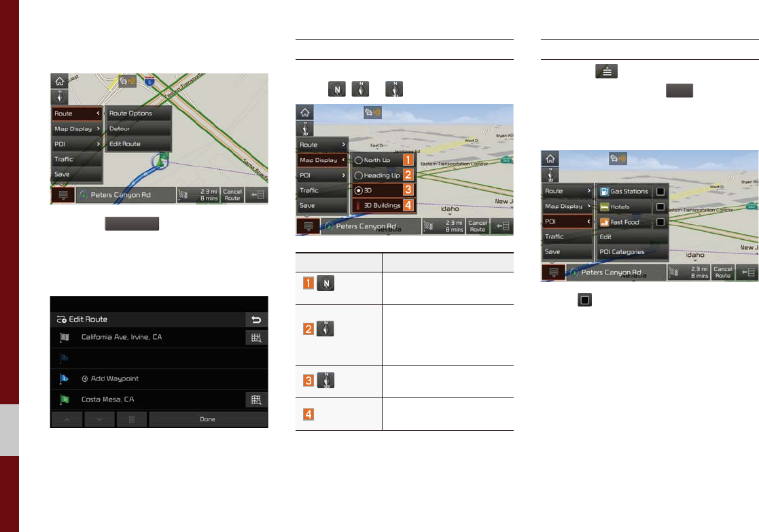The image size is (759, 532).
Task: Expand Map Display in the POI screenshot
Action: point(568,207)
